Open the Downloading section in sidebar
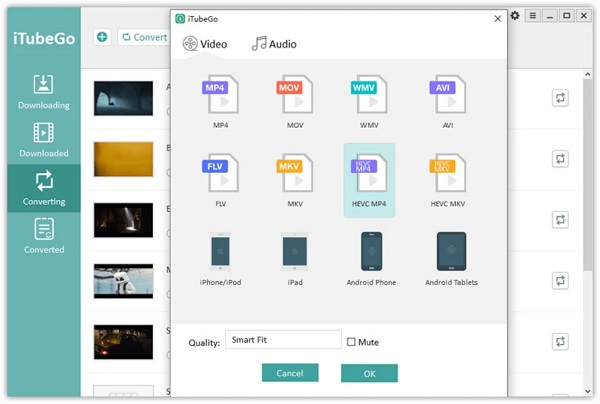The image size is (600, 404). tap(44, 92)
